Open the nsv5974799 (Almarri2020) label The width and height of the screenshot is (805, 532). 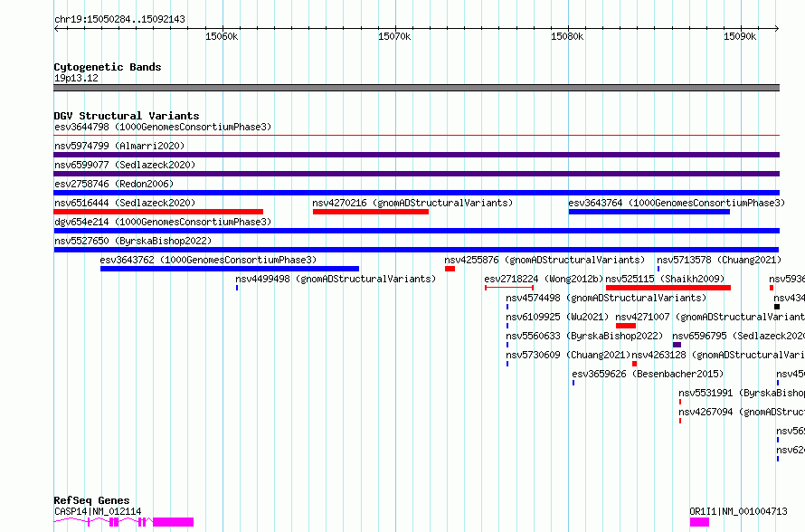pyautogui.click(x=119, y=146)
